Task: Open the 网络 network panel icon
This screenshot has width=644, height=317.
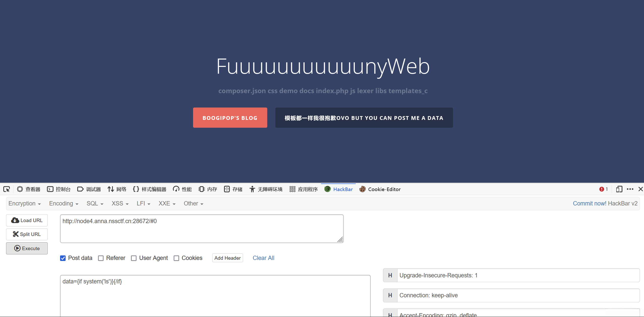Action: [x=111, y=189]
